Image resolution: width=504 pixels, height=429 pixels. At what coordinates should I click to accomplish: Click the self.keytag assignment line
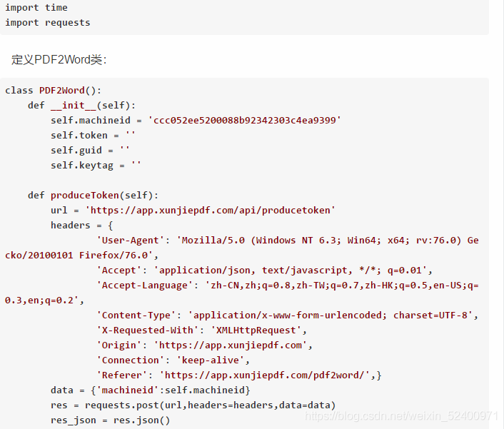(x=96, y=165)
